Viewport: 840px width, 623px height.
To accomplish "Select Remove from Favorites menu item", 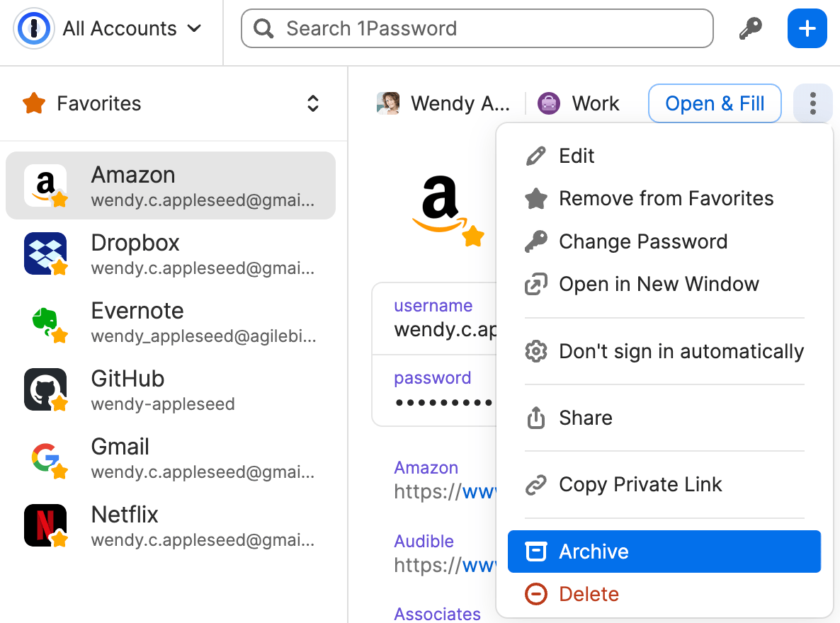I will coord(666,198).
